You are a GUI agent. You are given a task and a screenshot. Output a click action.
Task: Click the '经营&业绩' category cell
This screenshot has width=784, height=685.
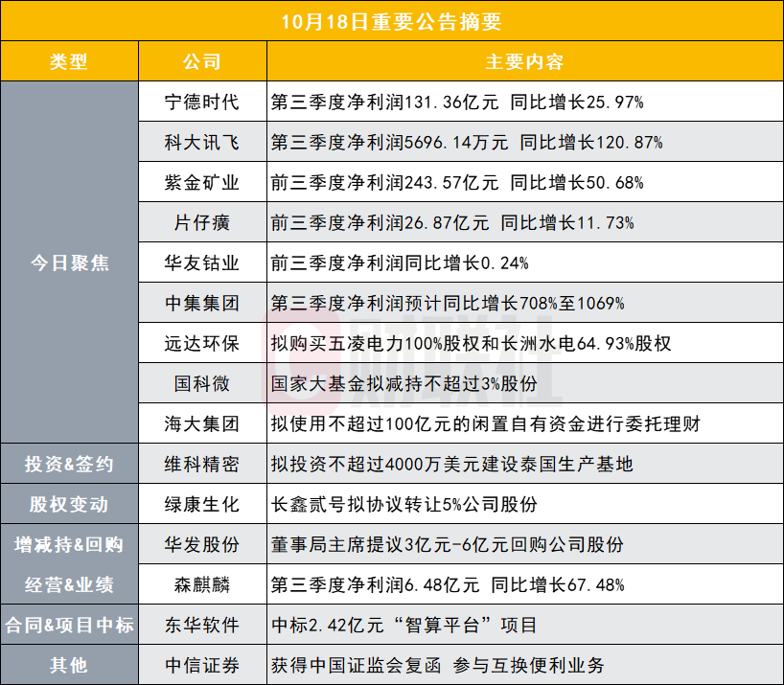click(70, 584)
